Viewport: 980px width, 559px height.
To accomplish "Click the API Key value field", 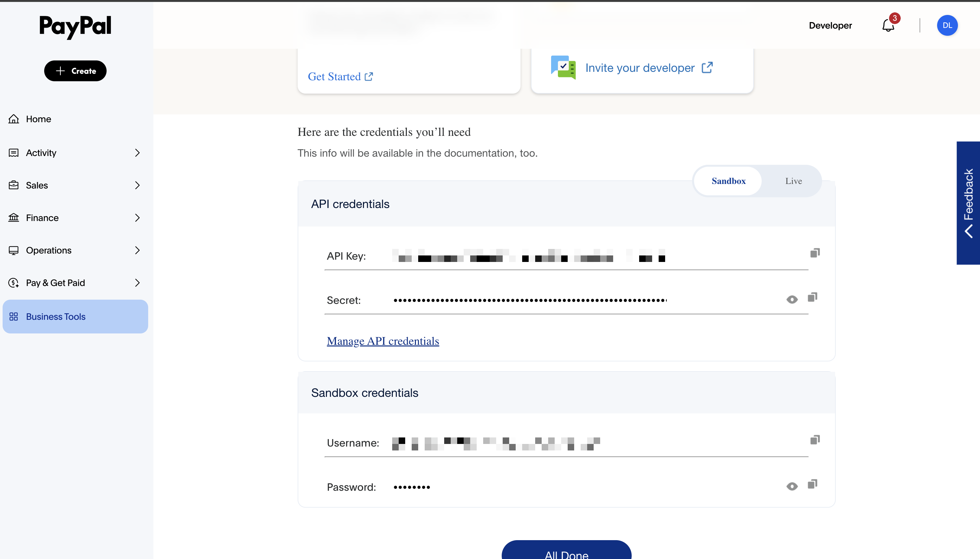I will coord(529,255).
